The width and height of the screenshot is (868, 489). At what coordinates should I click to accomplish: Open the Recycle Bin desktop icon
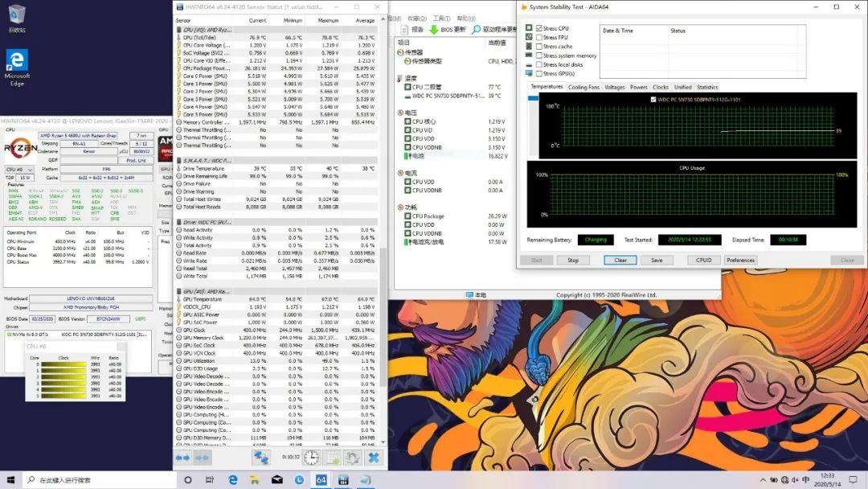point(17,18)
